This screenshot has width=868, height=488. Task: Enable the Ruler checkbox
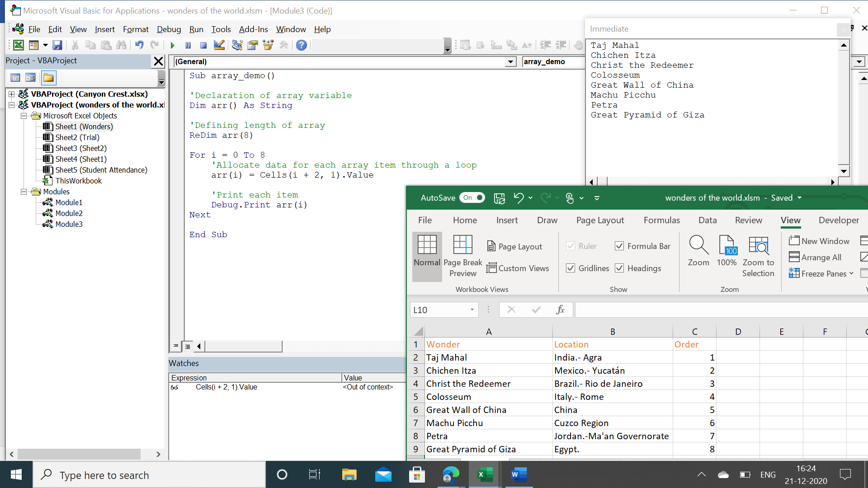point(571,246)
